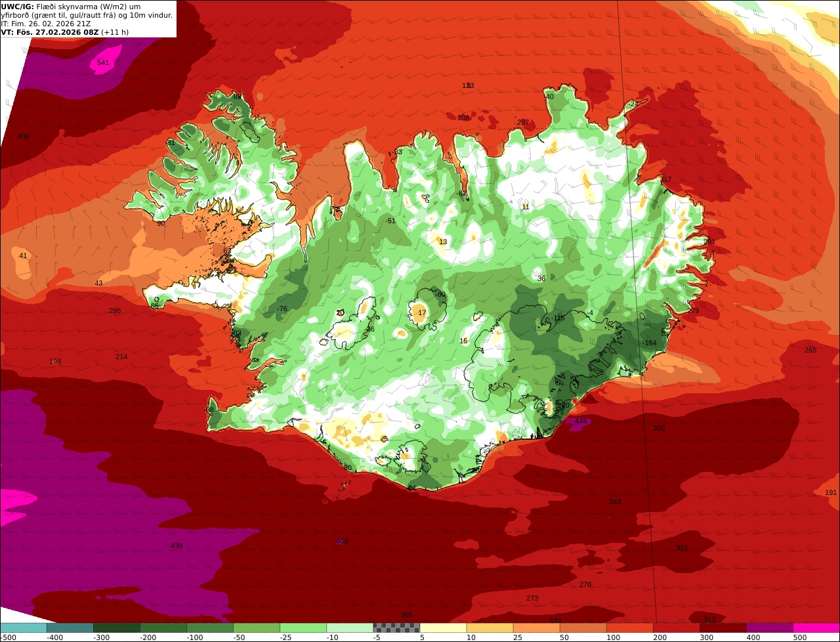Click the 276 ocean flux value
This screenshot has height=642, width=840.
pos(585,584)
